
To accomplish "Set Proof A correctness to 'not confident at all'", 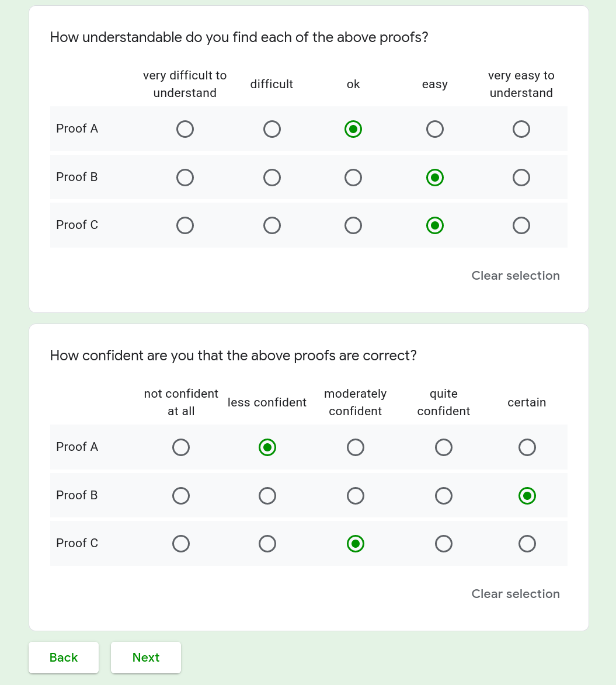I will [x=181, y=447].
